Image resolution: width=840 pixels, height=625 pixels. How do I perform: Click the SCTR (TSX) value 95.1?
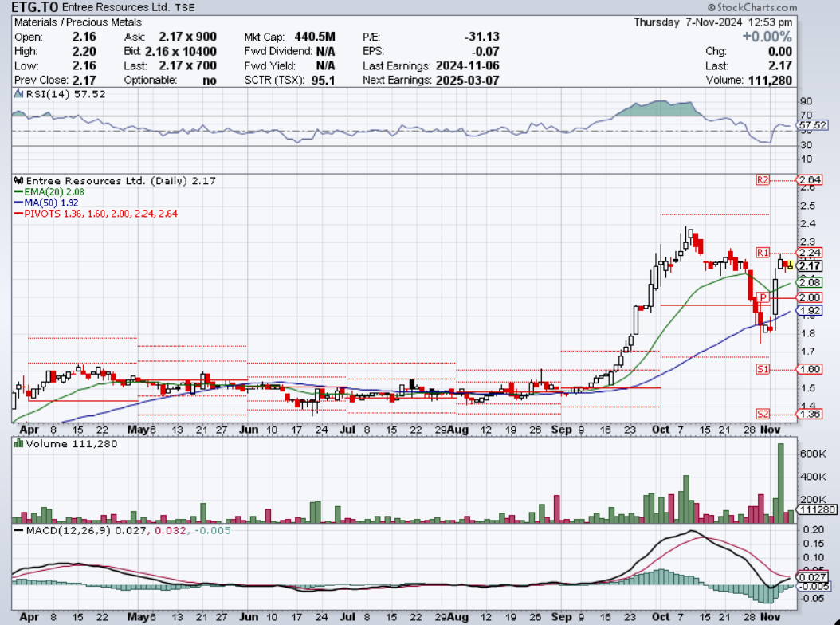(323, 81)
